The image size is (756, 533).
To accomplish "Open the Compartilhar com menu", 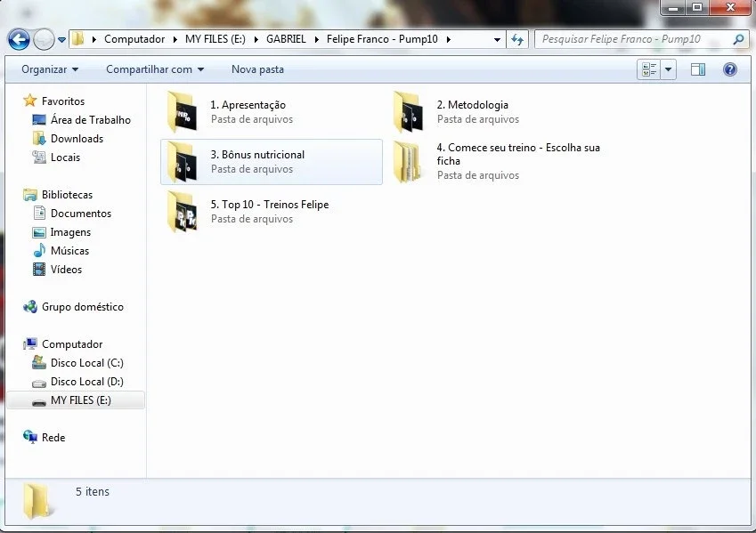I will pyautogui.click(x=155, y=69).
